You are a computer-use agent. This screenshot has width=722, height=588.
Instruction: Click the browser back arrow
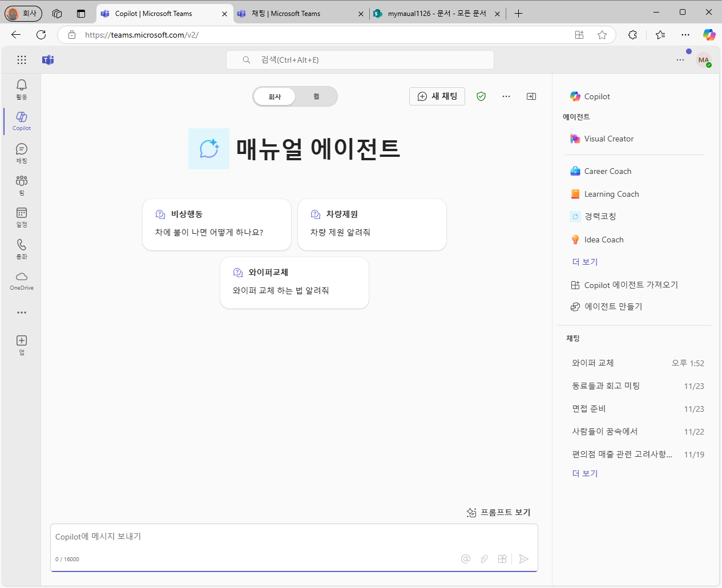(16, 35)
